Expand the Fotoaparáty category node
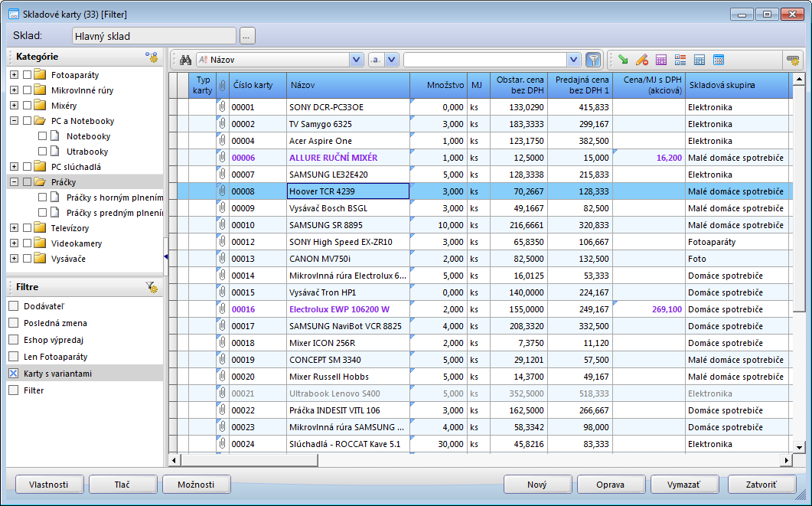This screenshot has height=506, width=812. point(14,75)
